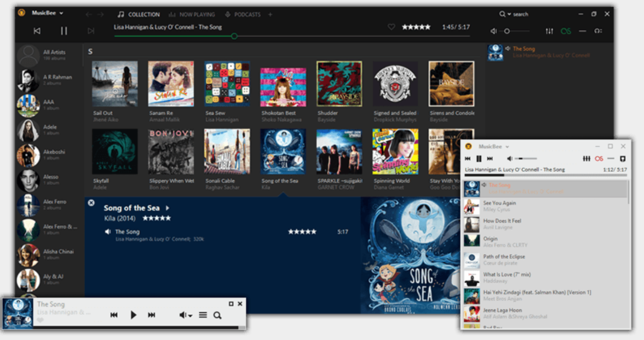Rate the Kíla (2014) album with stars
Screen dimensions: 644x340
click(x=156, y=218)
